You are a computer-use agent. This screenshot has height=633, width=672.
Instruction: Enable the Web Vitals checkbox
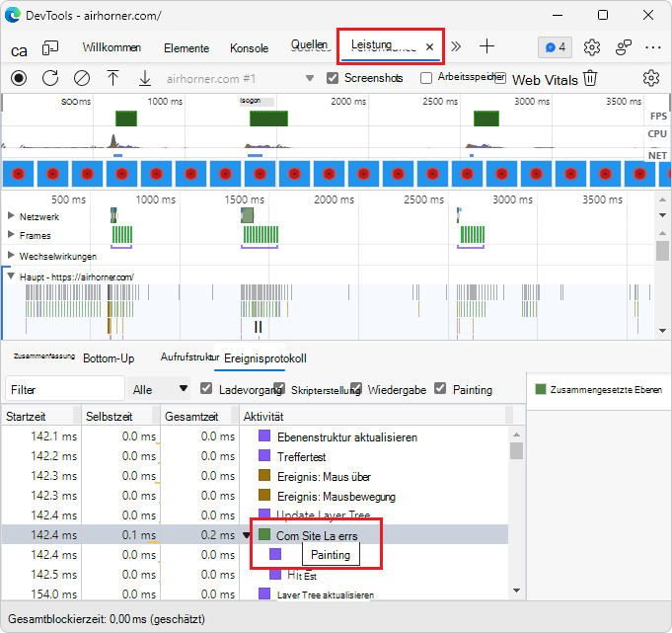tap(500, 78)
